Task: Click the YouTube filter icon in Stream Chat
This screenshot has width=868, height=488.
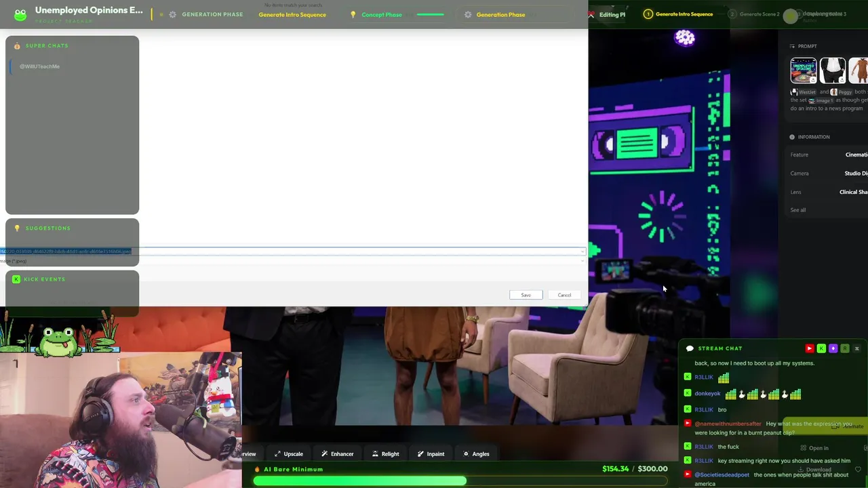Action: (x=809, y=348)
